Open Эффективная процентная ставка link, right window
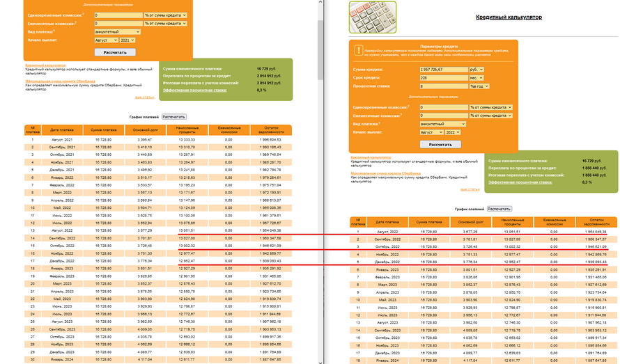620x364 pixels. pyautogui.click(x=520, y=182)
